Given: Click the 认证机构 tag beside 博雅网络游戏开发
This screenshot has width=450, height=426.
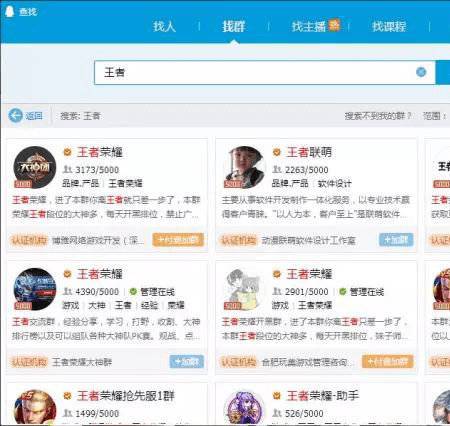Looking at the screenshot, I should click(x=29, y=240).
